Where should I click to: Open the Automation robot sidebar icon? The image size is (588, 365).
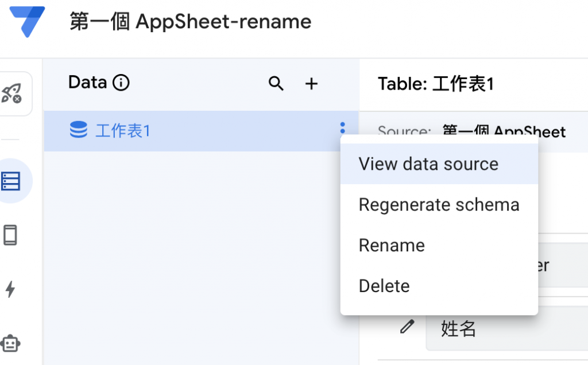pos(10,343)
